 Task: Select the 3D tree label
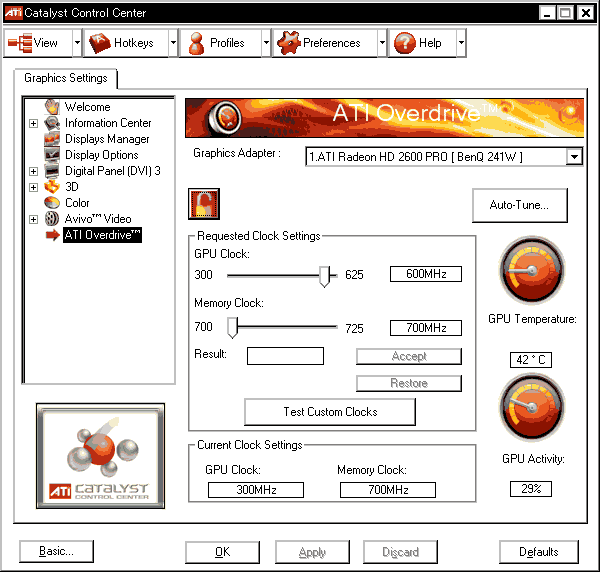(x=72, y=187)
